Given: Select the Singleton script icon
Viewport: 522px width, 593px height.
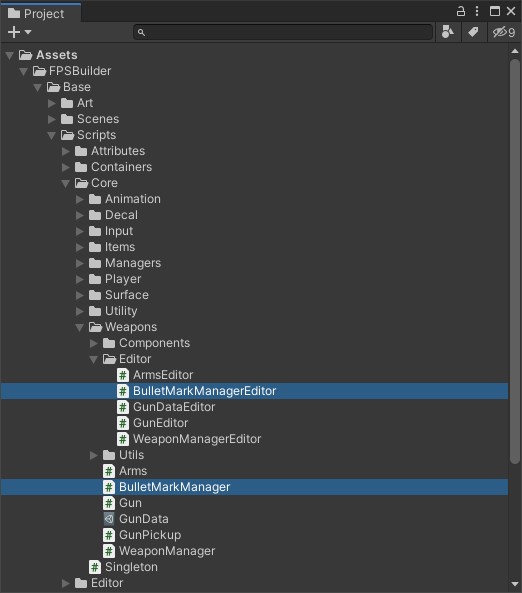Looking at the screenshot, I should [95, 567].
